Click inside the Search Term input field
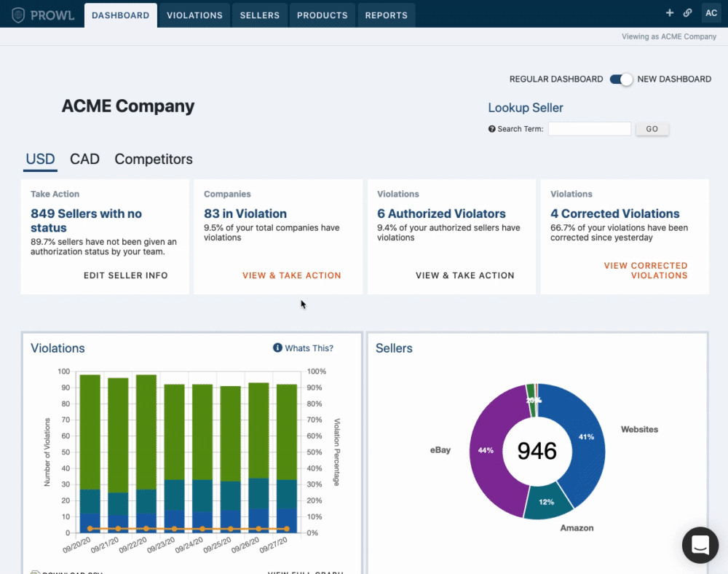This screenshot has width=728, height=574. tap(590, 128)
